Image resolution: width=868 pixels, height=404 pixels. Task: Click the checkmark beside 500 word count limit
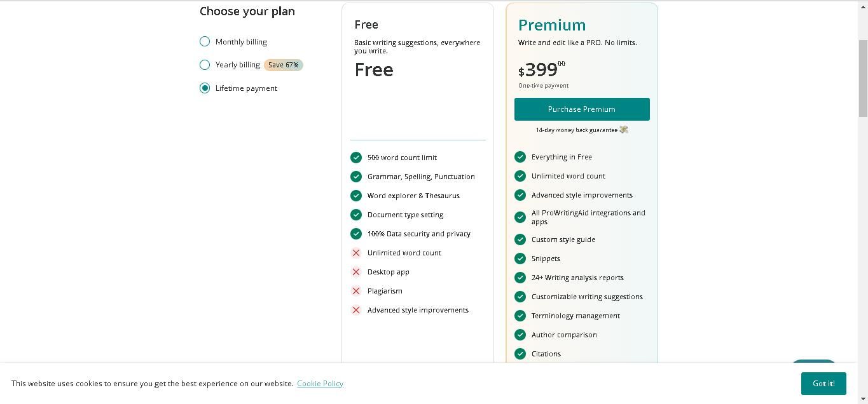pos(356,158)
